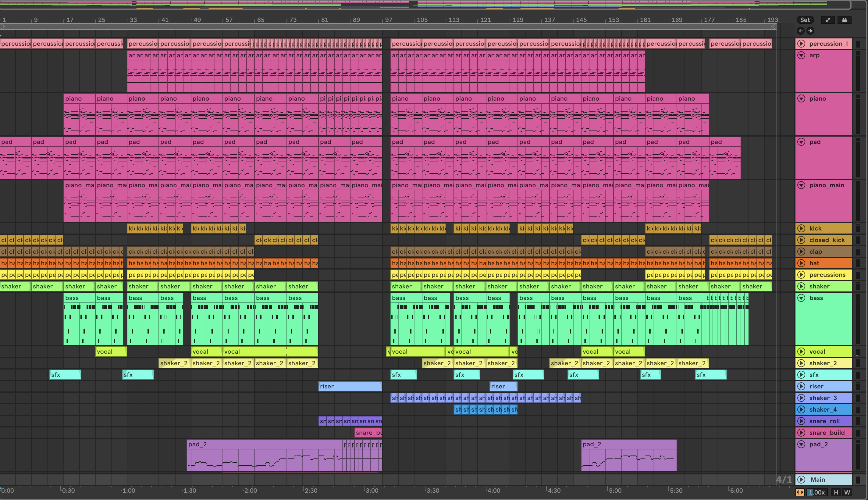
Task: Unfold the snare_roll track
Action: [x=801, y=421]
